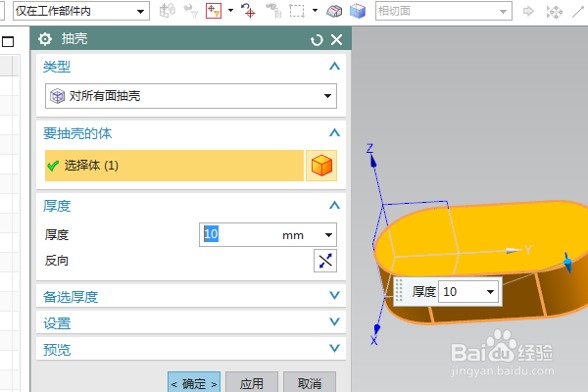Screen dimensions: 588x392
Task: Click the 取消 button
Action: coord(310,383)
